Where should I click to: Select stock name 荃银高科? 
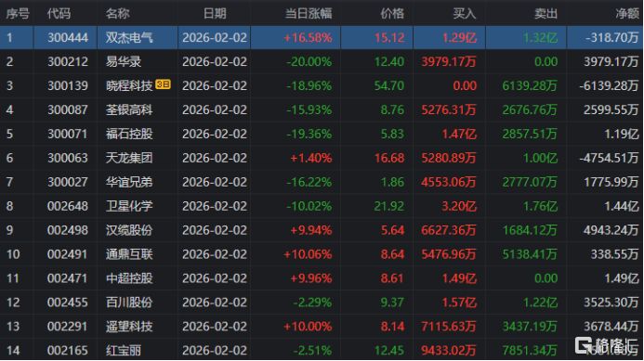tap(129, 110)
